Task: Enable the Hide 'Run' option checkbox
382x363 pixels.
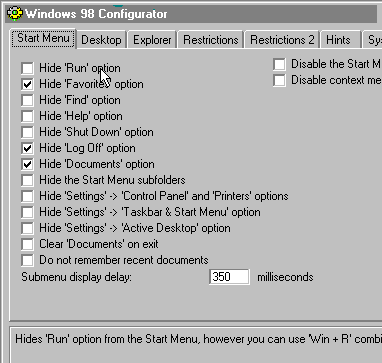Action: (x=27, y=68)
